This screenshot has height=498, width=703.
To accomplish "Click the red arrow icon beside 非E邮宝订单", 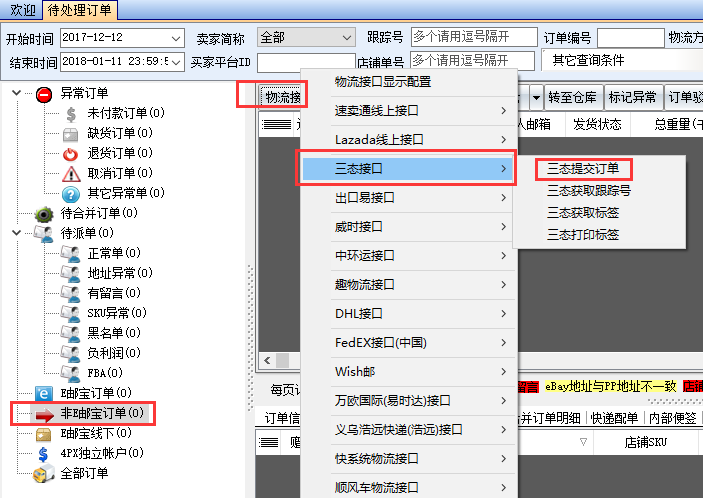I will point(44,415).
